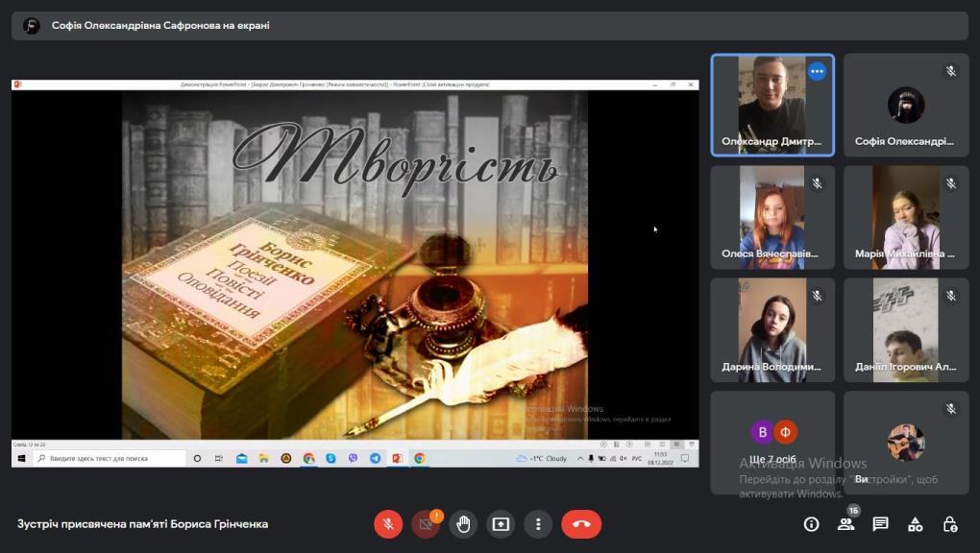Viewport: 980px width, 553px height.
Task: Raise your hand in the meeting
Action: [463, 524]
